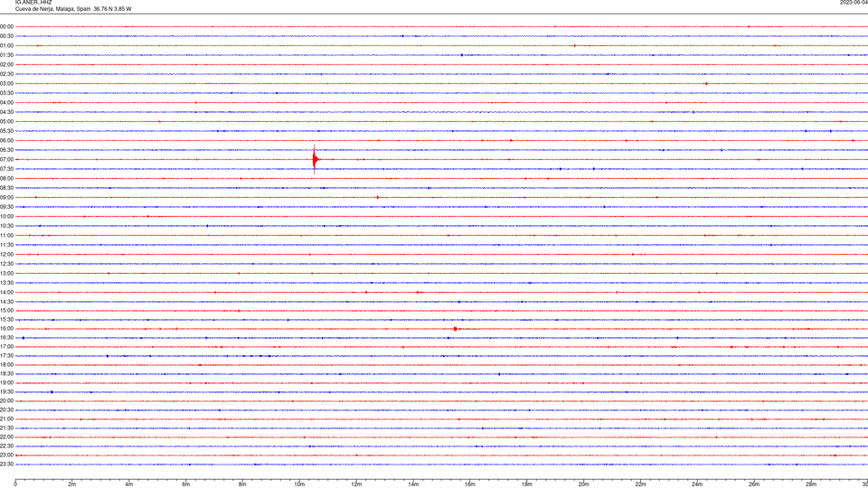Click the '04:00' time label
This screenshot has height=488, width=868.
click(6, 102)
